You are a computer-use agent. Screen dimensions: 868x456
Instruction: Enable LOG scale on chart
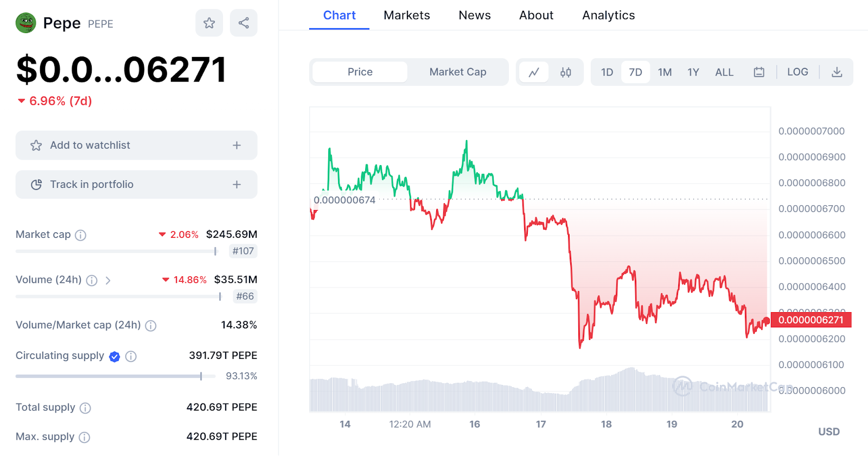tap(797, 72)
